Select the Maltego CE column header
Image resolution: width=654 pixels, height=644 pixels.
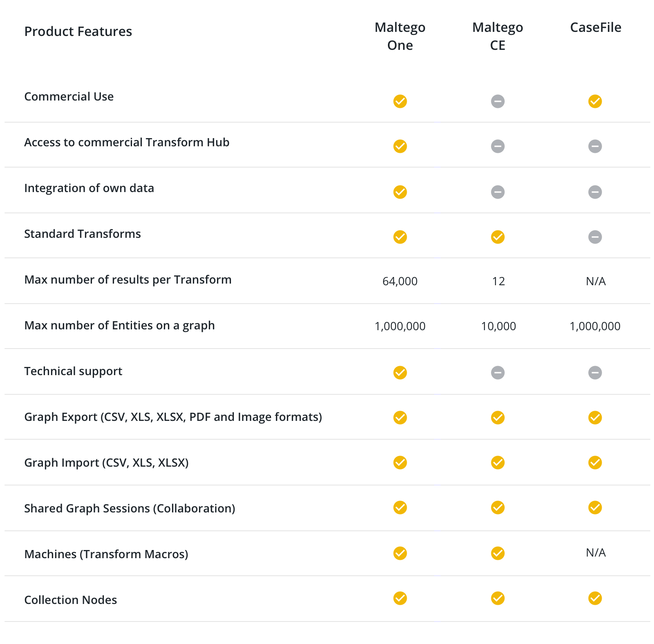click(497, 36)
